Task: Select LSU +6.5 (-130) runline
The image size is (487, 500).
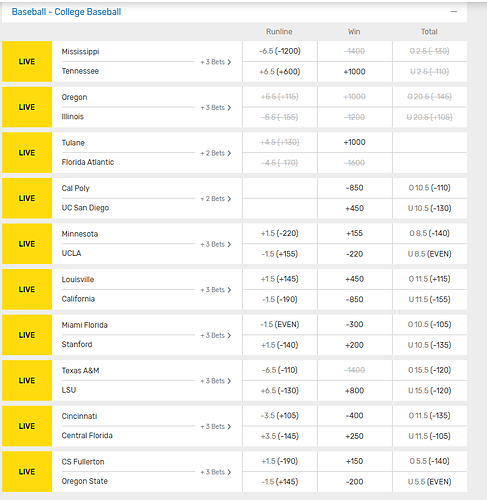Action: pyautogui.click(x=280, y=391)
